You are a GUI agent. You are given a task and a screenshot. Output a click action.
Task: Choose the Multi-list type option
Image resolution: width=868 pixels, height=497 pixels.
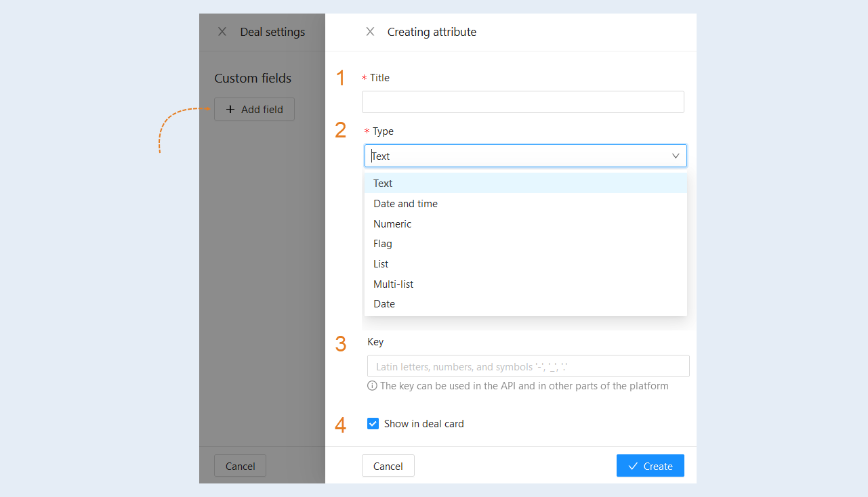coord(526,284)
